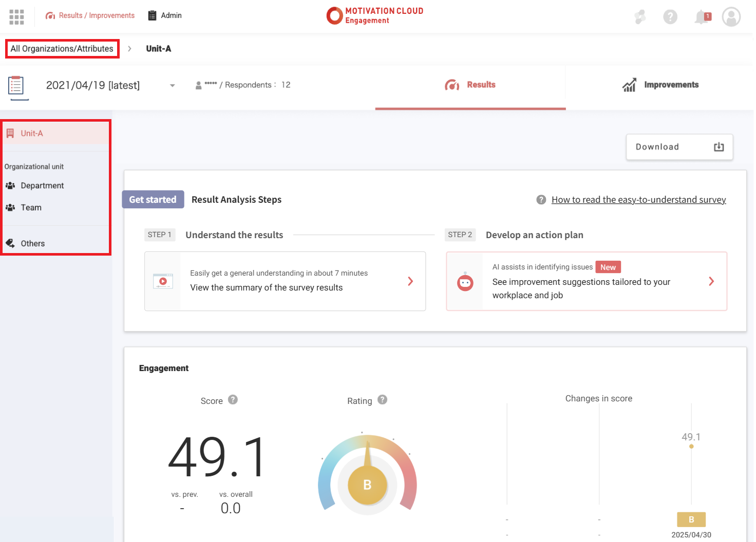Screen dimensions: 756x542
Task: Click the 49.1 score point on chart
Action: coord(691,447)
